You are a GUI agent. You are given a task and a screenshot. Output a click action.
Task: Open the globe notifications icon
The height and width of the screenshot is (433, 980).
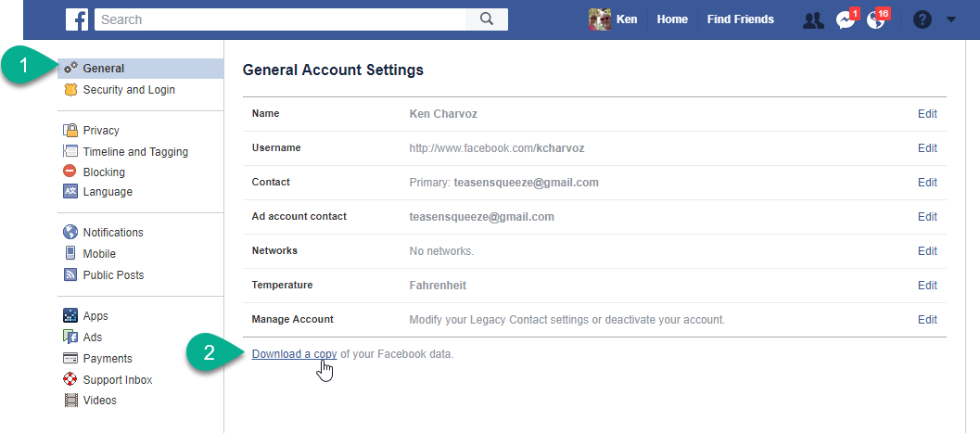[x=876, y=20]
